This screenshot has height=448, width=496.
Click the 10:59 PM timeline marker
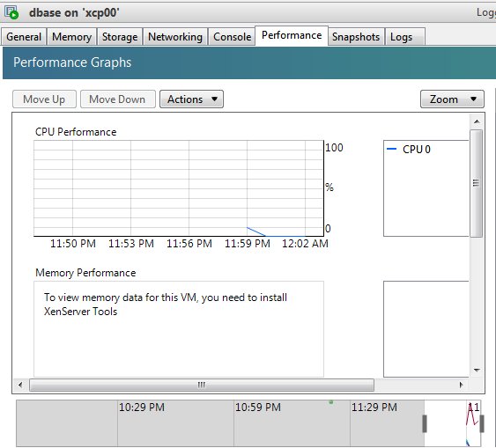[x=258, y=408]
